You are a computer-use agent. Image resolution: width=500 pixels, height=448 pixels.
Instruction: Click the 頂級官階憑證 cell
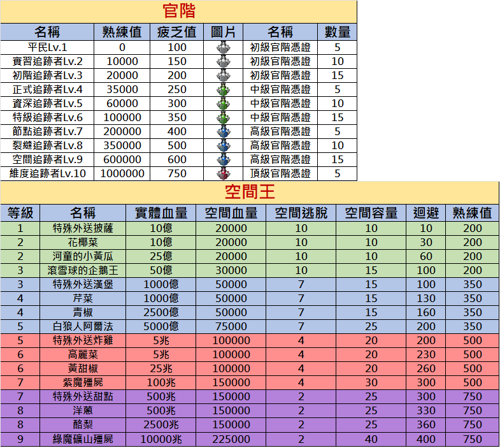click(280, 173)
